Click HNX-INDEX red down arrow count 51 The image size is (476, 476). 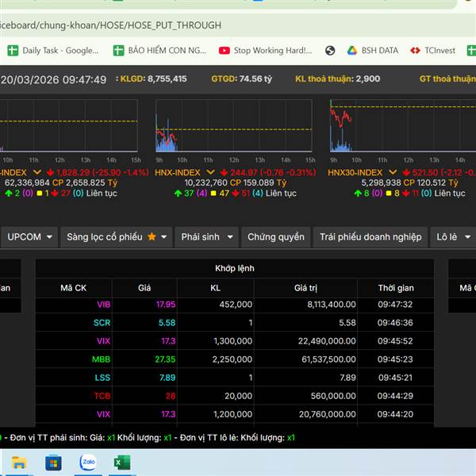pos(243,193)
